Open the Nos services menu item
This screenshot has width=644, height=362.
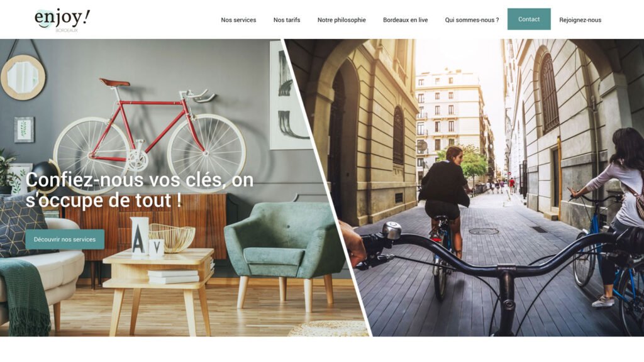pos(238,19)
